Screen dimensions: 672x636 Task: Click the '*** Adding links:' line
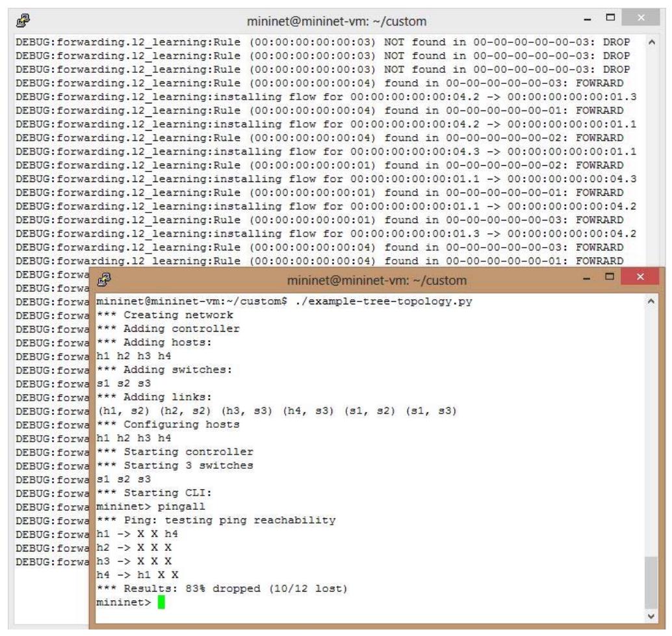(154, 397)
